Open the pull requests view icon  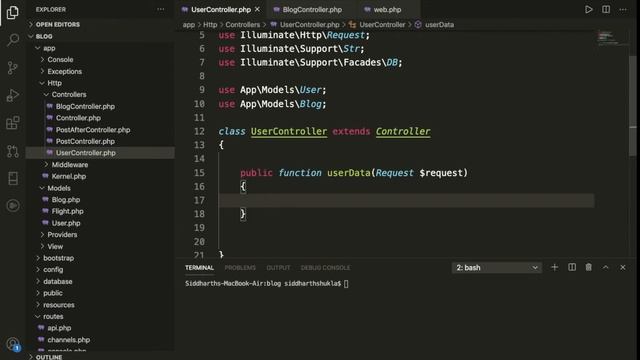click(x=13, y=151)
